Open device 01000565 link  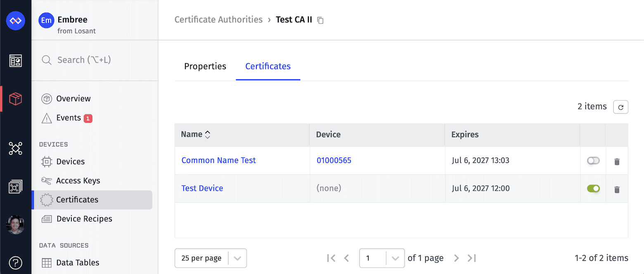point(334,161)
